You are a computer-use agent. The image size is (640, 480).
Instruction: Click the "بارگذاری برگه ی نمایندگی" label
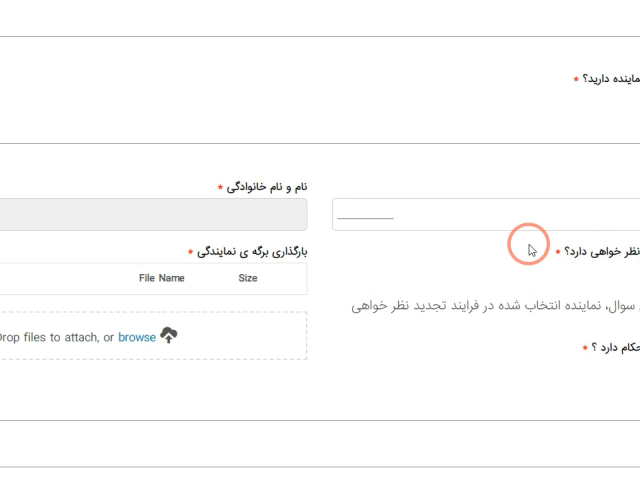click(x=252, y=251)
